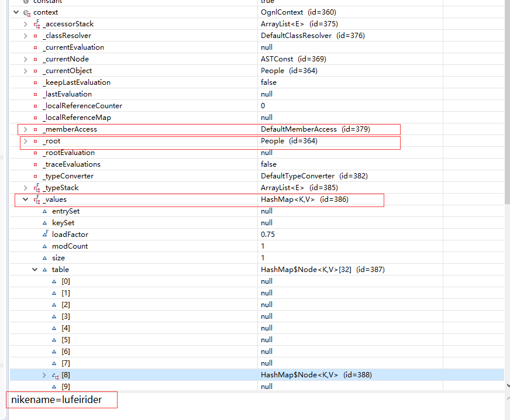Expand the _memberAccess field
Screen dimensions: 510x420
pos(25,129)
